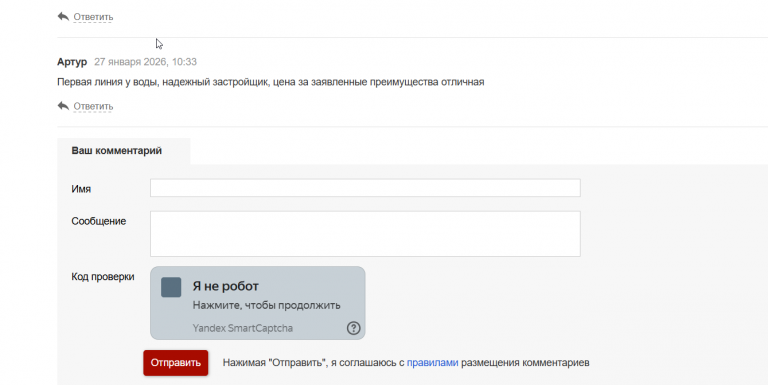Click the Yandex SmartCaptcha text

pos(242,328)
